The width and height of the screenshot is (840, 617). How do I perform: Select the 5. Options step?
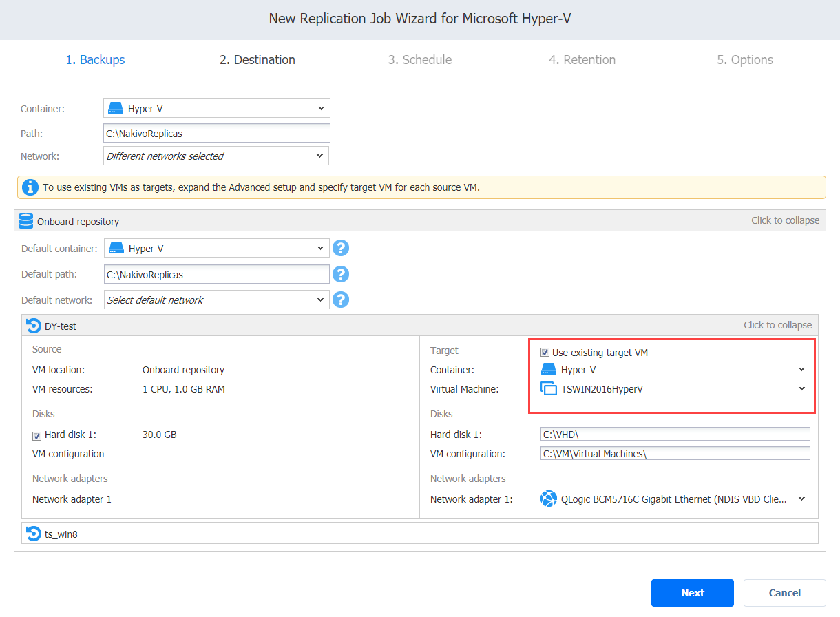[745, 60]
